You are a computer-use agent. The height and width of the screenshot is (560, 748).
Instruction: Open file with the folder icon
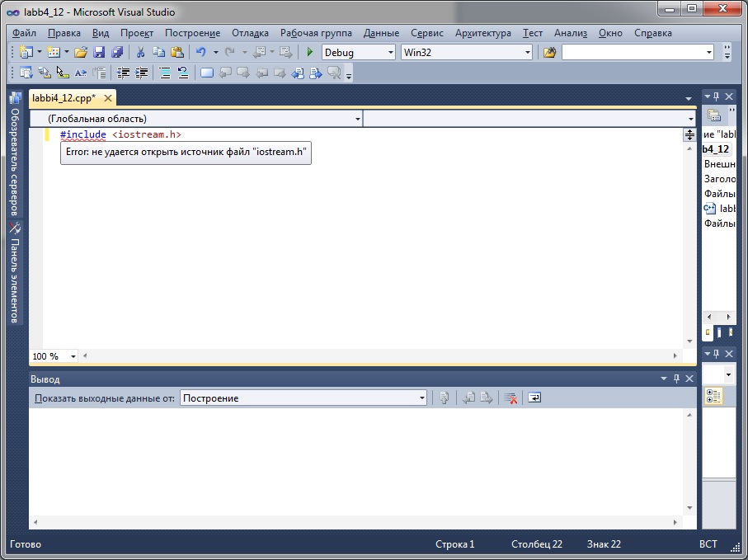tap(80, 52)
